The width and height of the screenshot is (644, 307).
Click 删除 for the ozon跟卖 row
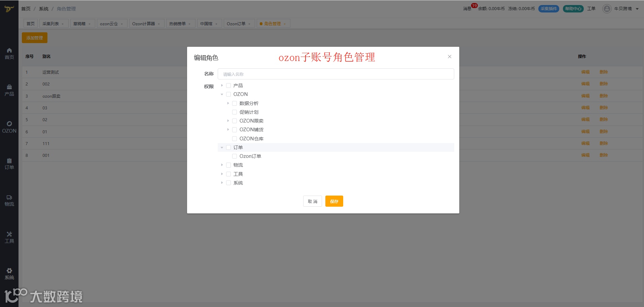click(x=604, y=96)
